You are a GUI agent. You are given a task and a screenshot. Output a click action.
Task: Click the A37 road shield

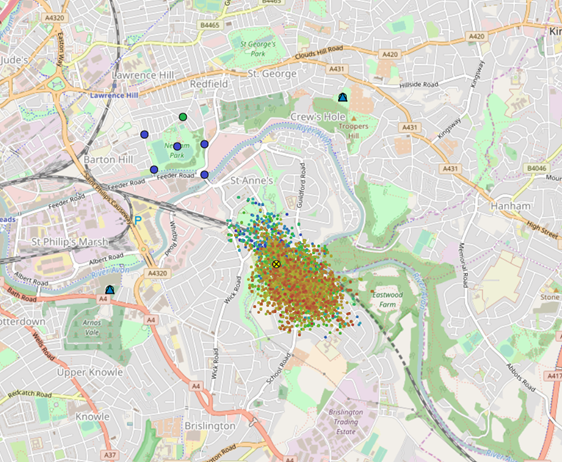point(110,455)
